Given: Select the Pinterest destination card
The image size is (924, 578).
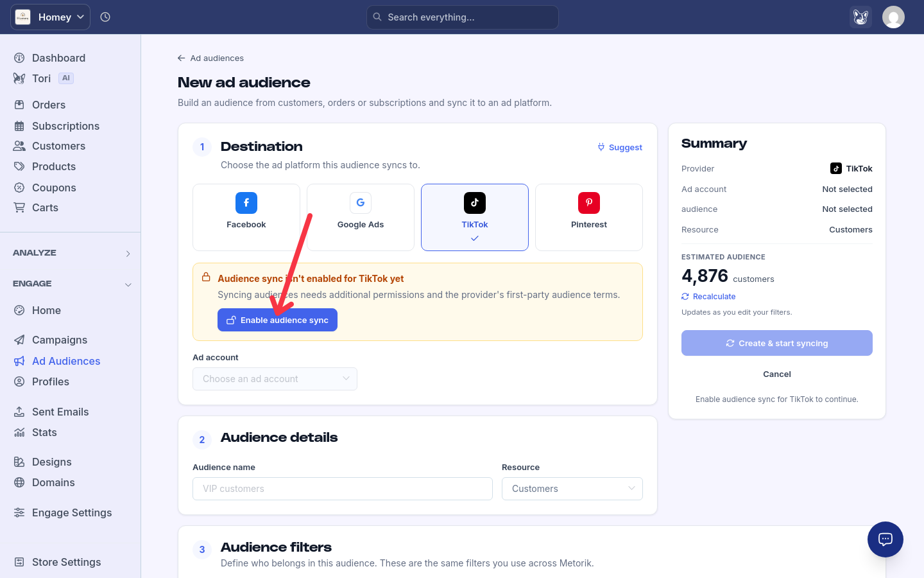Looking at the screenshot, I should [589, 217].
